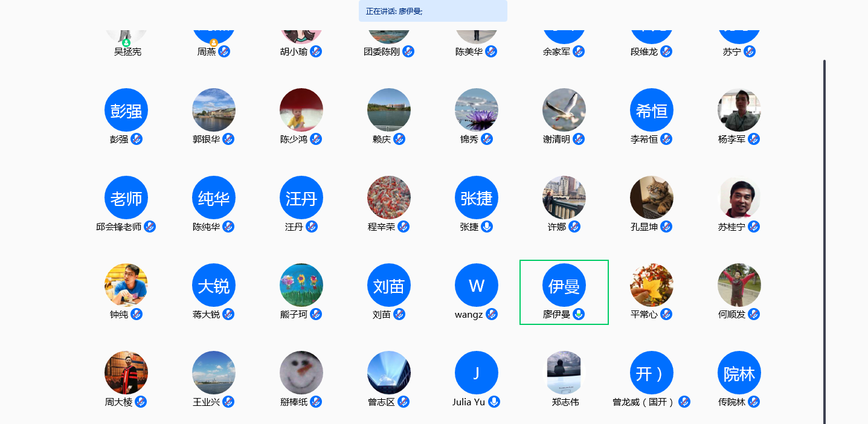Select the 希恒 blue circle avatar

pos(652,110)
